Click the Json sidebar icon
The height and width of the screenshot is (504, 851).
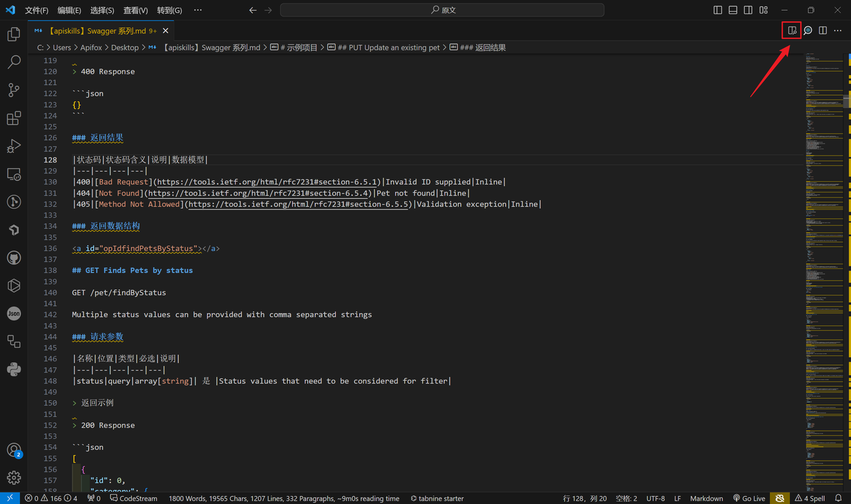(x=13, y=313)
